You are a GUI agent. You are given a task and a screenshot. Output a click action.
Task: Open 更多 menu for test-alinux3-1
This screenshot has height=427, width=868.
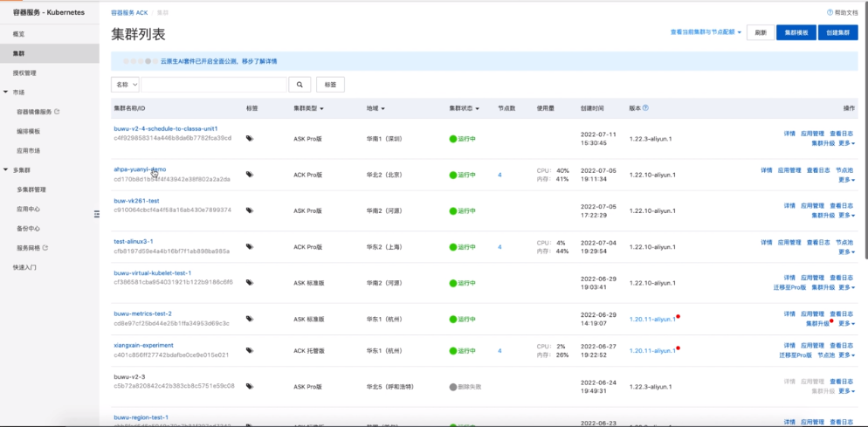coord(846,252)
